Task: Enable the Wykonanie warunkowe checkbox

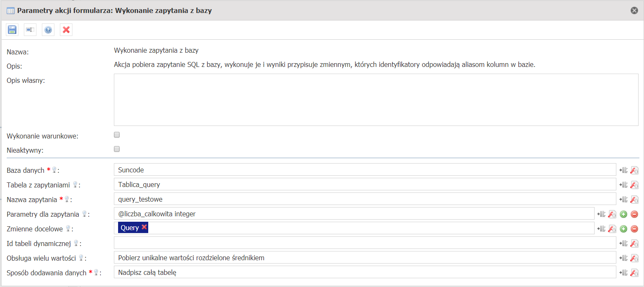Action: 117,135
